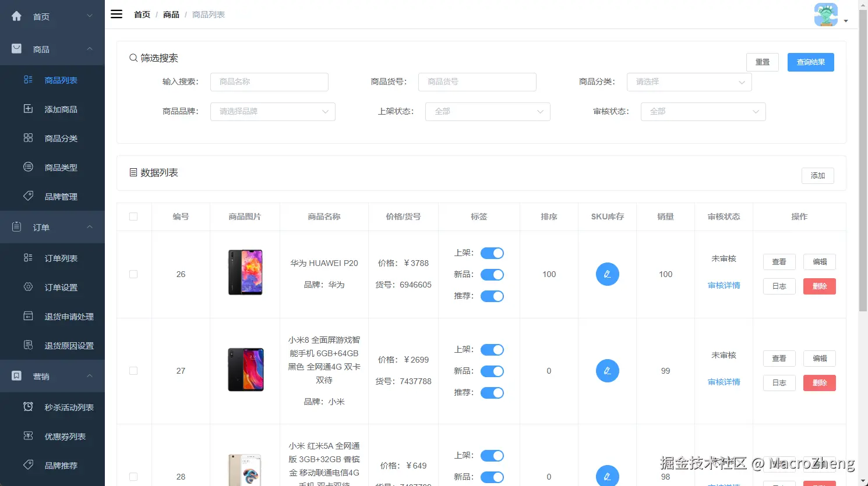
Task: Toggle the 新品 switch for 华为 HUAWEI P20
Action: (492, 275)
